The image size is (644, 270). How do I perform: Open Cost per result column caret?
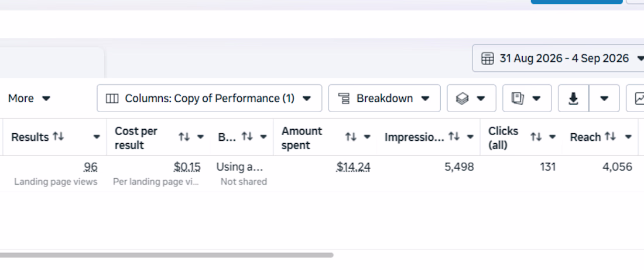tap(200, 137)
